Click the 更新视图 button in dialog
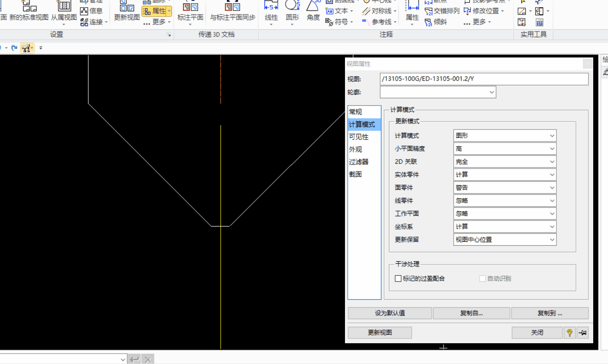This screenshot has width=608, height=364. [x=380, y=332]
